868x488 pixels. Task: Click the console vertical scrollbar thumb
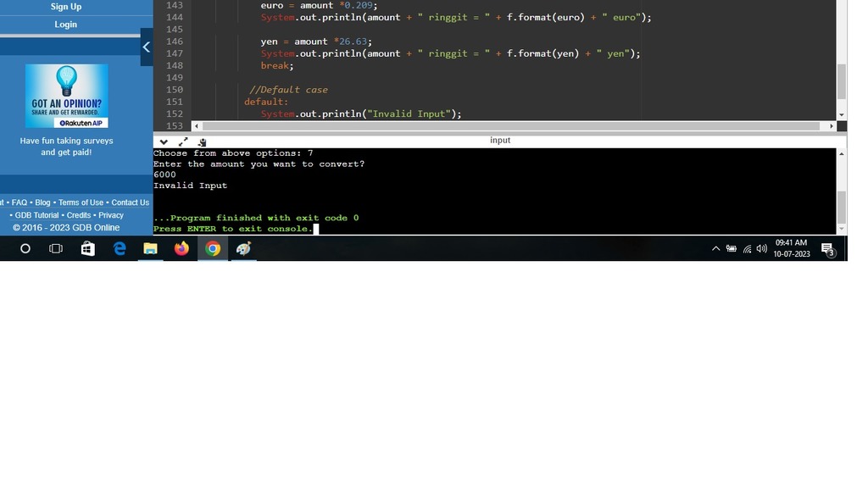click(x=842, y=207)
